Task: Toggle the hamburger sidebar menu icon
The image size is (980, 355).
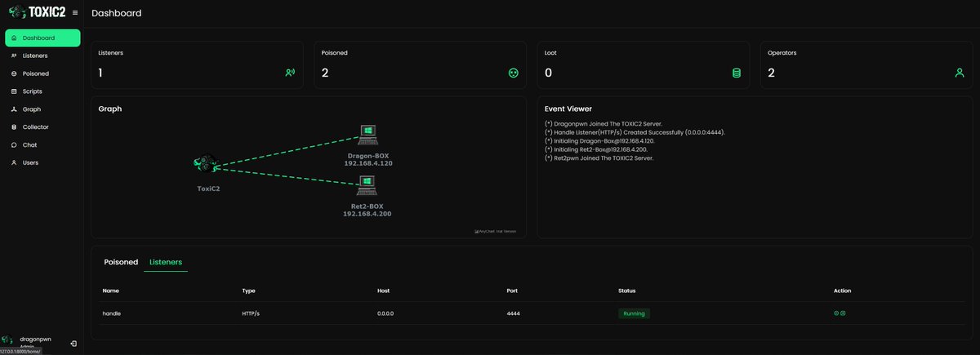Action: (x=75, y=13)
